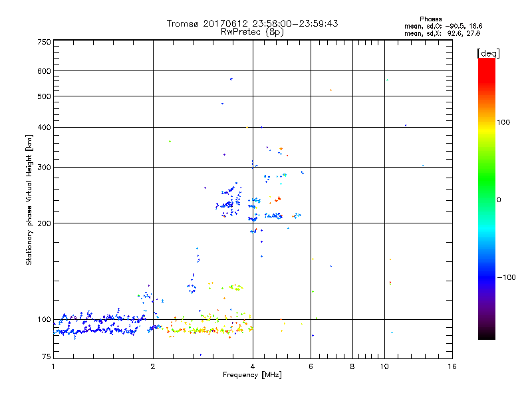The width and height of the screenshot is (532, 399).
Task: Click the blue point near 570 km above 3 MHz
Action: click(231, 79)
